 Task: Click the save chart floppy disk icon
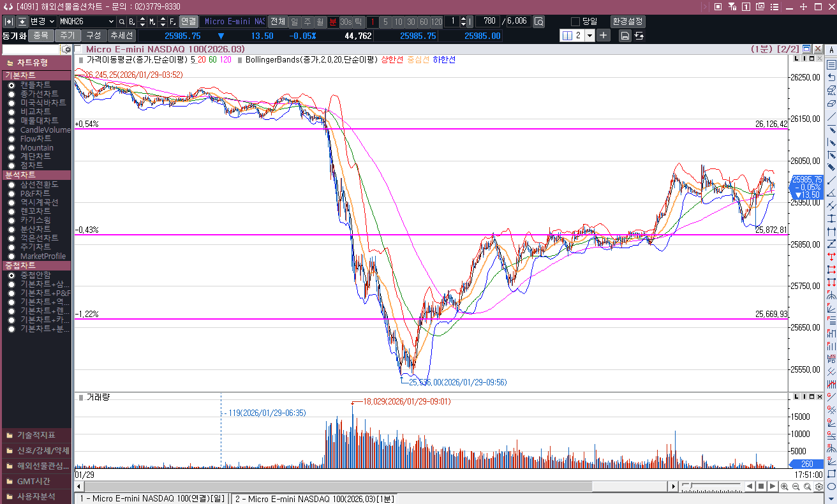pyautogui.click(x=625, y=36)
